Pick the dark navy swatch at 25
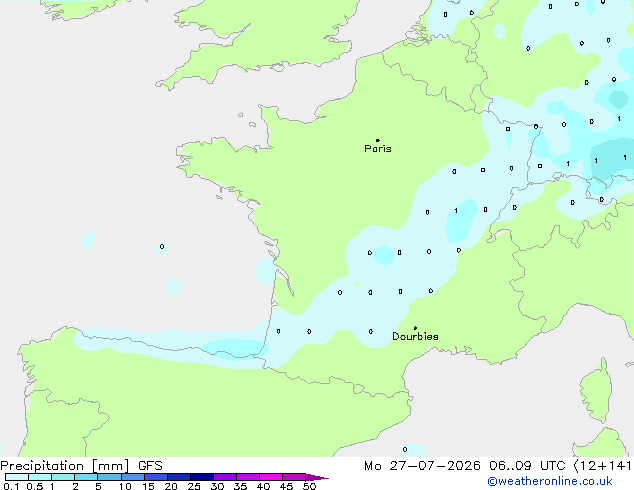This screenshot has height=490, width=634. point(202,477)
